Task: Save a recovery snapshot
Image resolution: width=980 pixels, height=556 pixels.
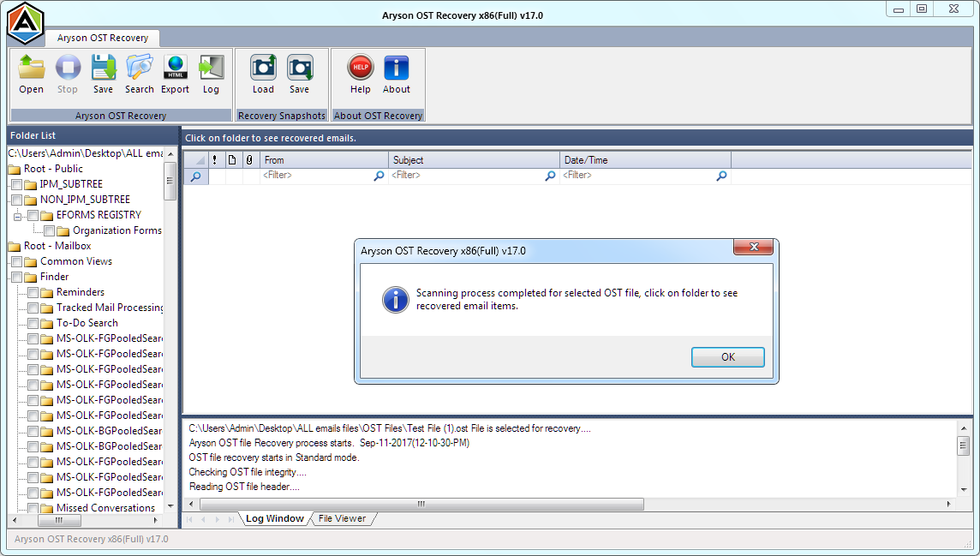Action: pyautogui.click(x=300, y=68)
